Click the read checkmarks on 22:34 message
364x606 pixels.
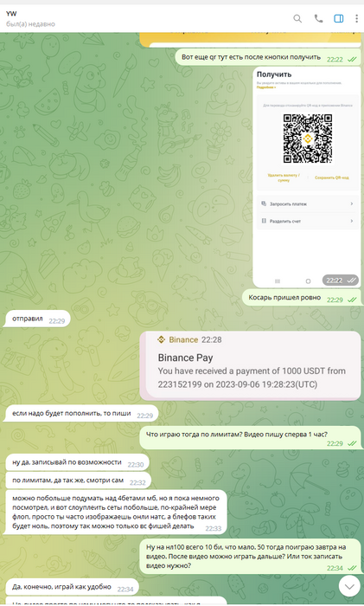[352, 568]
